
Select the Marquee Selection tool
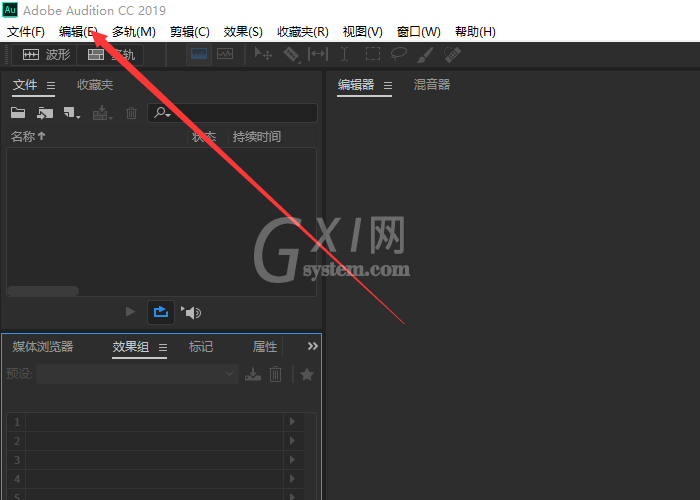[373, 54]
